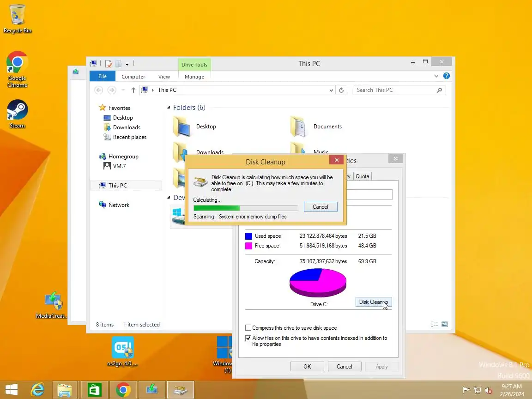Select VM.7 under Homegroup
The width and height of the screenshot is (532, 399).
coord(115,166)
